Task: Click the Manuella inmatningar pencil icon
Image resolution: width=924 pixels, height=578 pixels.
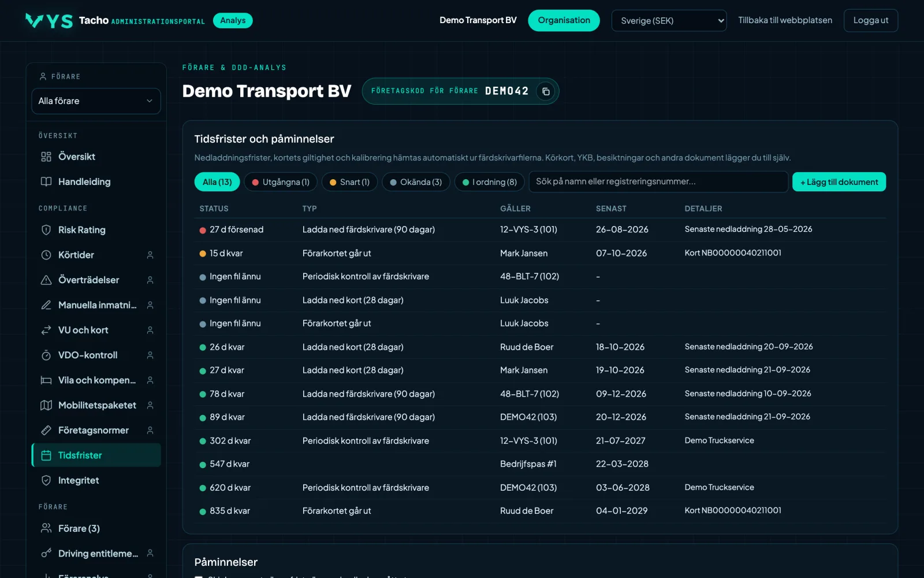Action: (x=46, y=305)
